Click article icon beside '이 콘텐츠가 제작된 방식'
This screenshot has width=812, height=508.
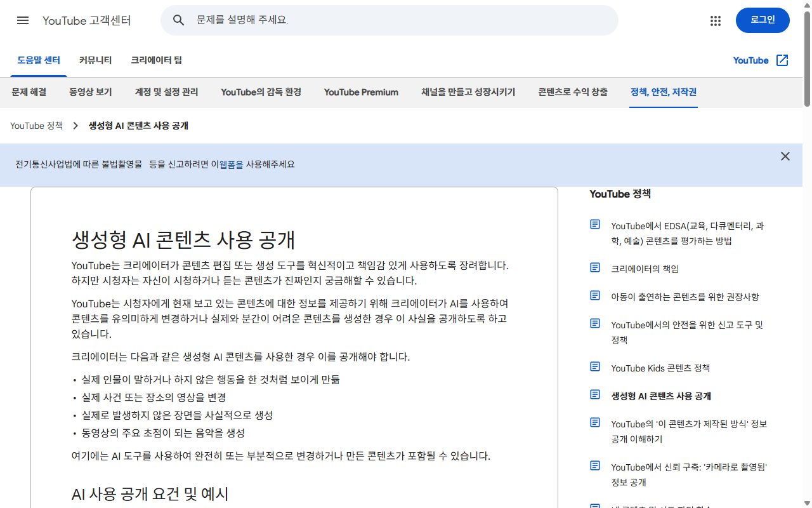coord(595,422)
